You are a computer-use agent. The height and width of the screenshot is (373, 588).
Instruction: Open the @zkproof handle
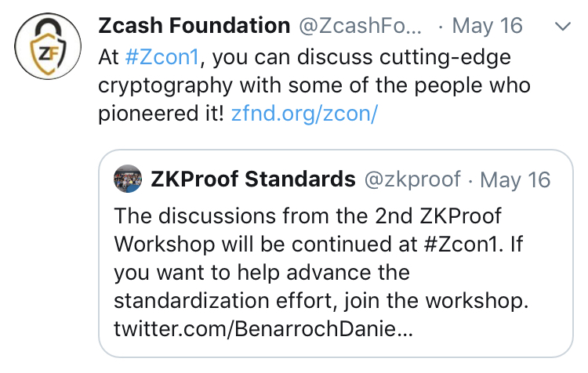[412, 179]
